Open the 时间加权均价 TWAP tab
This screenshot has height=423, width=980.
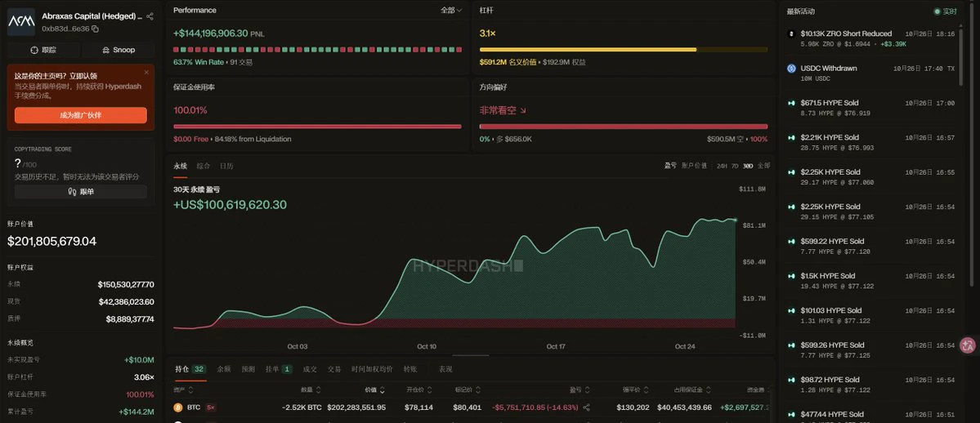(372, 369)
